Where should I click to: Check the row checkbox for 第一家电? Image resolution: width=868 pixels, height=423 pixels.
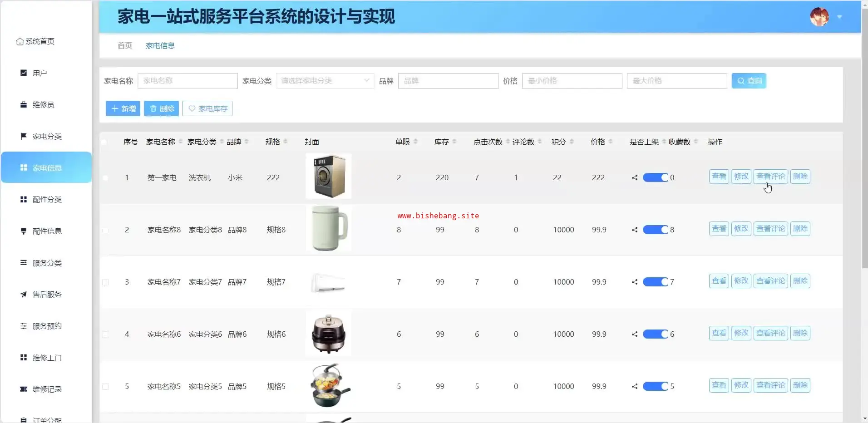pyautogui.click(x=105, y=178)
